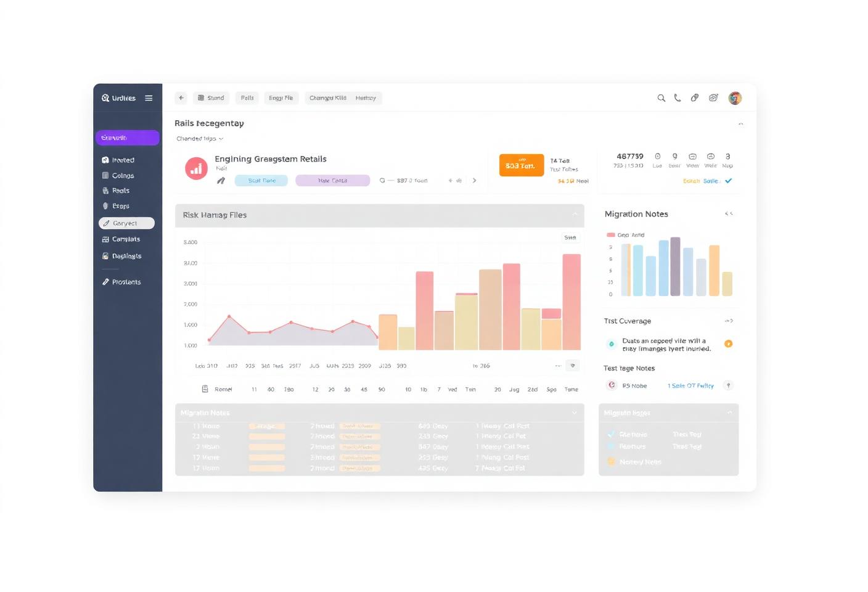Click the red icon beside PS Nobe
This screenshot has height=592, width=868.
click(x=612, y=385)
